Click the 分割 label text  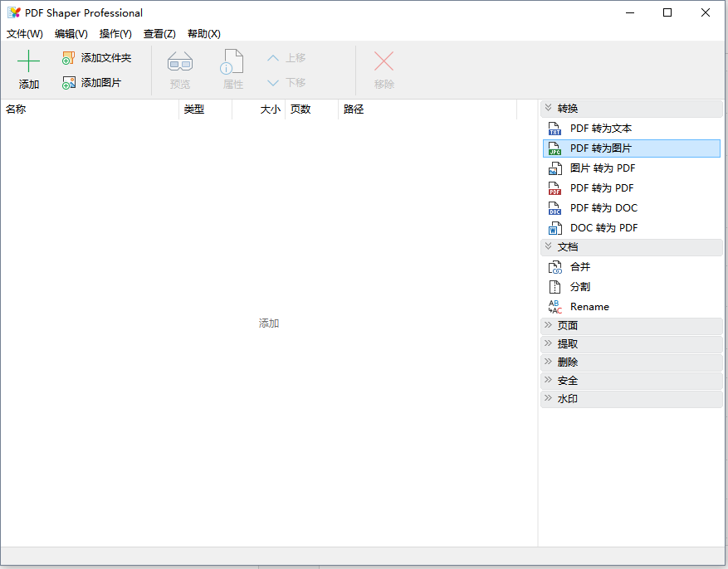(x=580, y=287)
